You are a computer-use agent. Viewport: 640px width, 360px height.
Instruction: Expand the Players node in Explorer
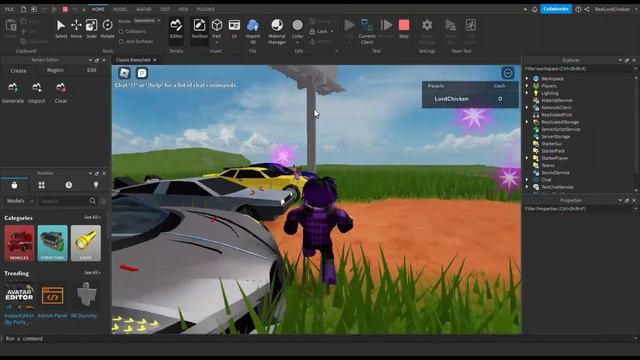coord(527,86)
